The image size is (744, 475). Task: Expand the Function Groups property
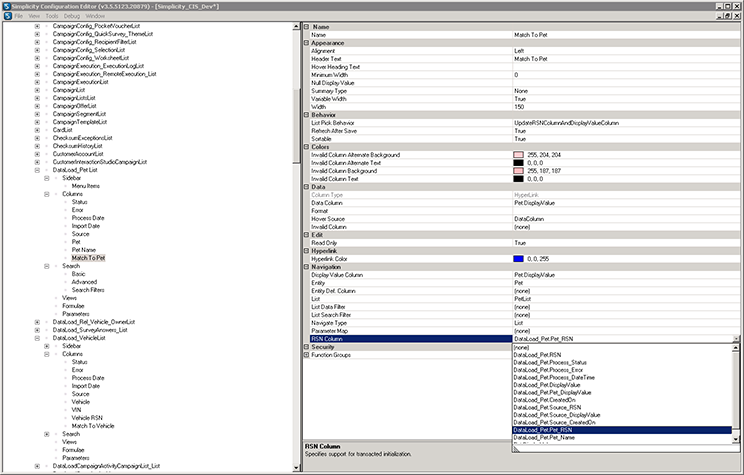(x=307, y=355)
